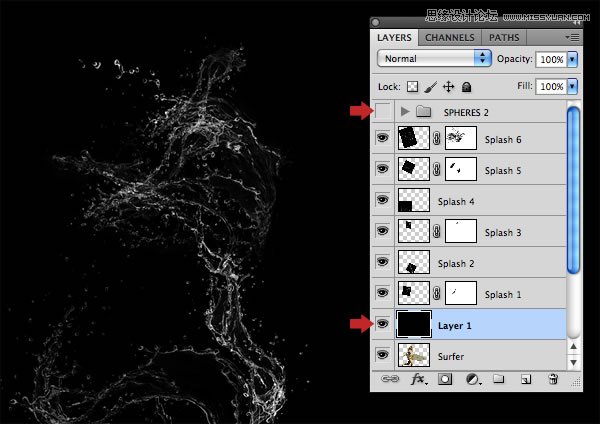
Task: Open the fx layer style button
Action: click(x=419, y=380)
